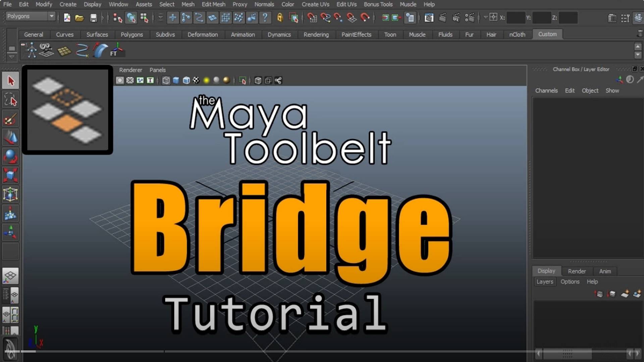The image size is (644, 362).
Task: Click the select by hierarchy icon
Action: [117, 17]
